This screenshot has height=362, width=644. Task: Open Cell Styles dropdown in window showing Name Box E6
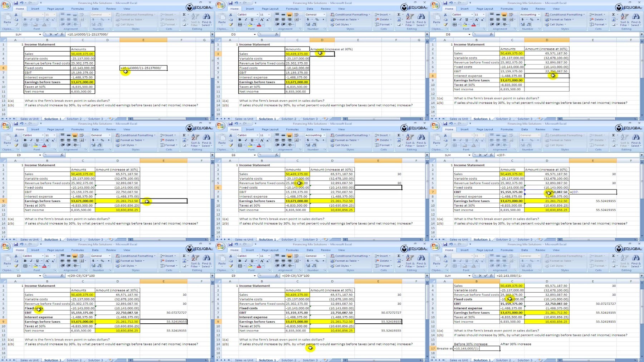(340, 145)
